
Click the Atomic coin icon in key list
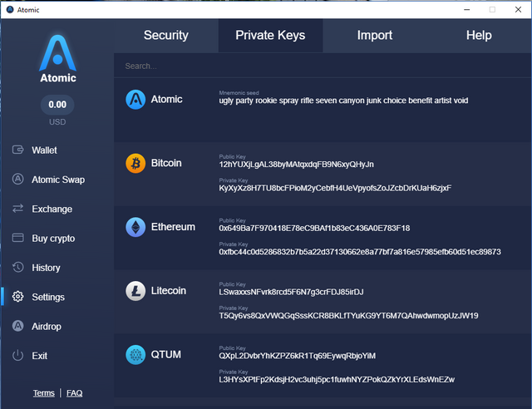[135, 100]
